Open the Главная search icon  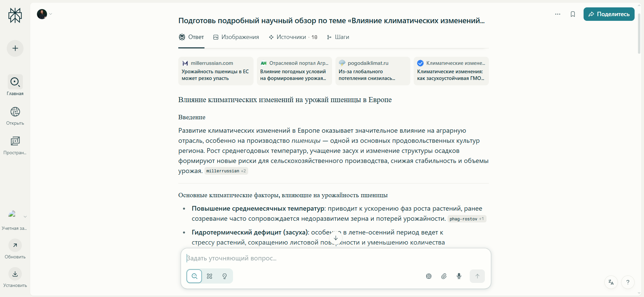pyautogui.click(x=15, y=82)
